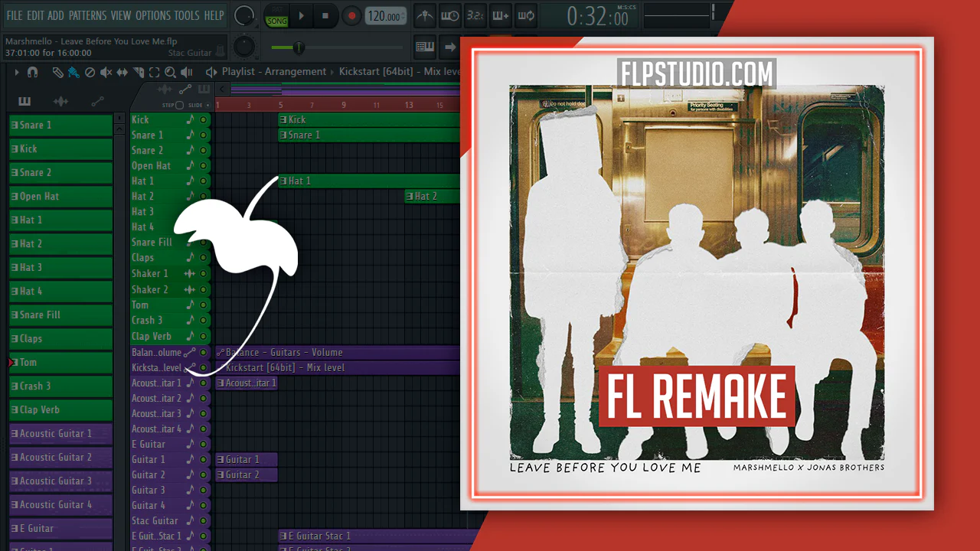980x551 pixels.
Task: Select the Delete tool in playlist toolbar
Action: coord(90,73)
